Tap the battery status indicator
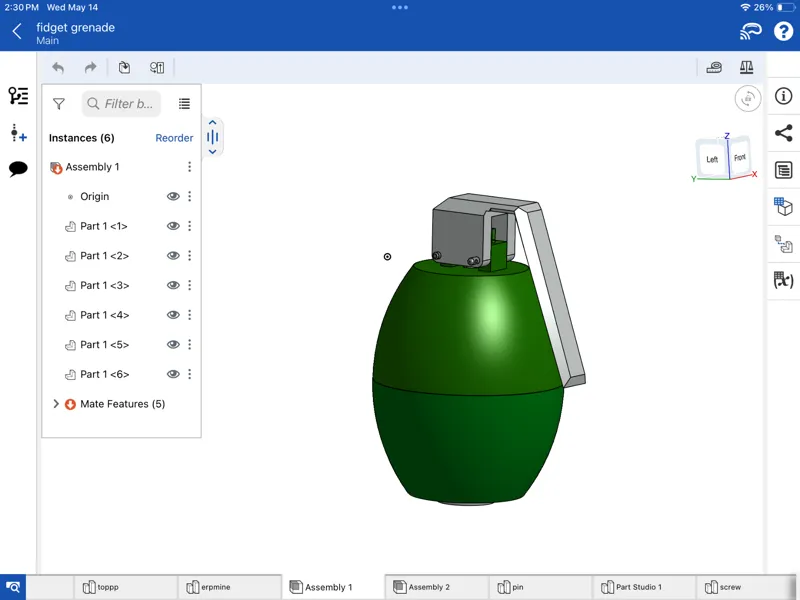This screenshot has width=800, height=600. coord(785,7)
